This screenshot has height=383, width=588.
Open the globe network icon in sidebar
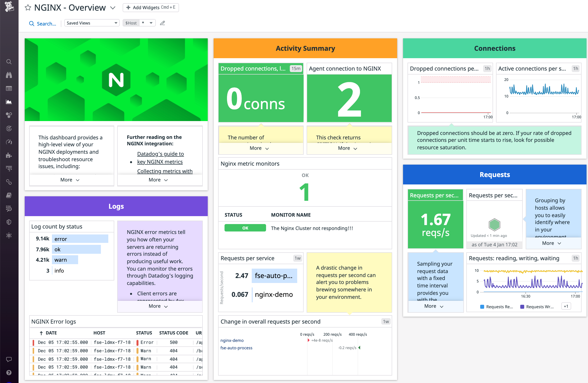9,235
